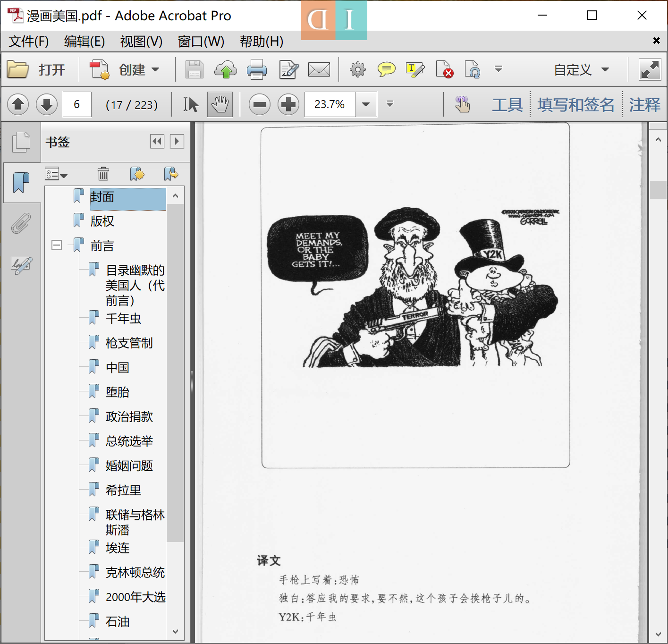Screen dimensions: 668x644
Task: Select the text selection cursor tool
Action: point(191,104)
